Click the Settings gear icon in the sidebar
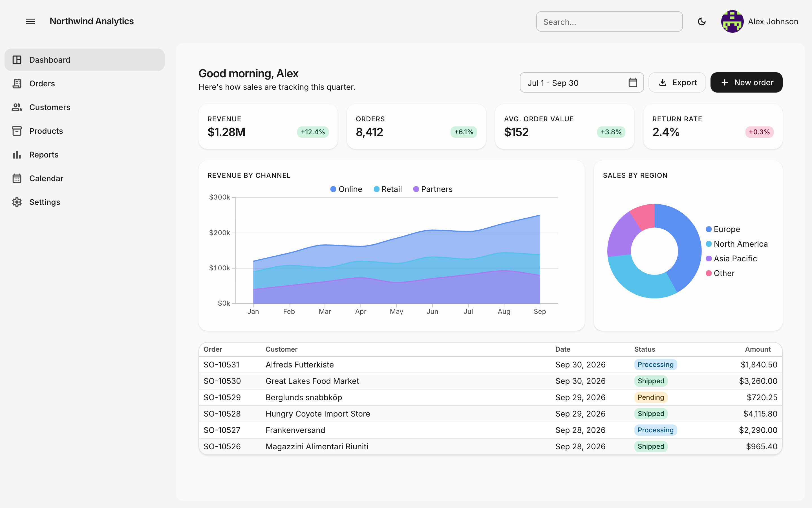The height and width of the screenshot is (508, 812). [17, 202]
